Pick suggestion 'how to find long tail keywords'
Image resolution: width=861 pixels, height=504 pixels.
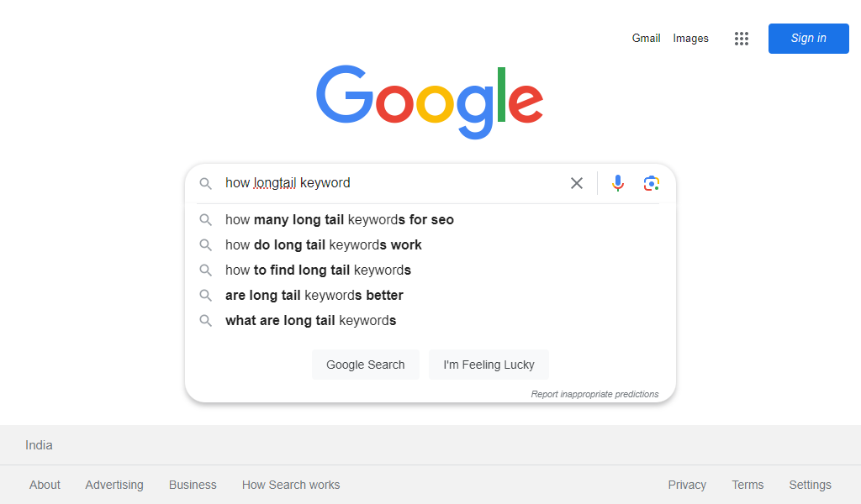point(318,270)
